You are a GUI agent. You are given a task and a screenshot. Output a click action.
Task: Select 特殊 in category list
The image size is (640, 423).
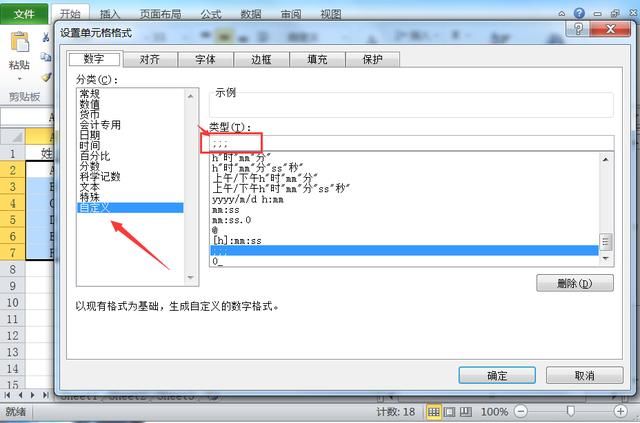coord(131,197)
